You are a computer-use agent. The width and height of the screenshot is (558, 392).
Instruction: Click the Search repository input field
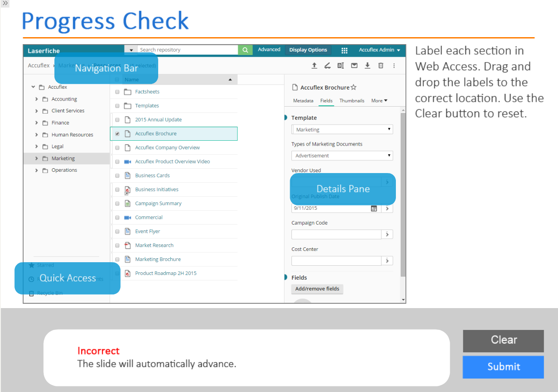[188, 50]
